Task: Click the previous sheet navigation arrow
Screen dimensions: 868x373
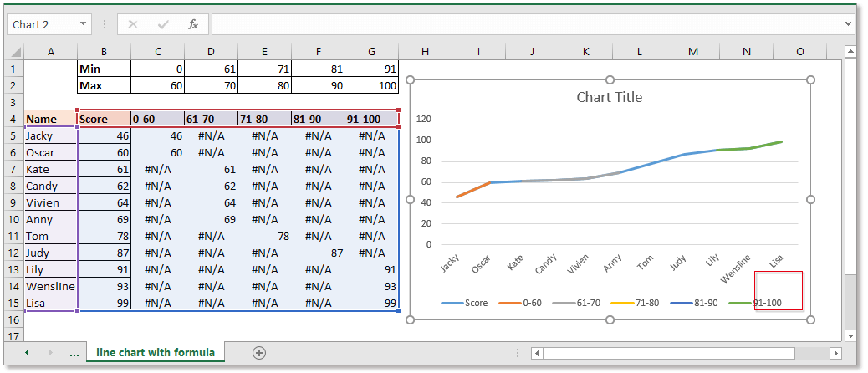Action: [26, 353]
